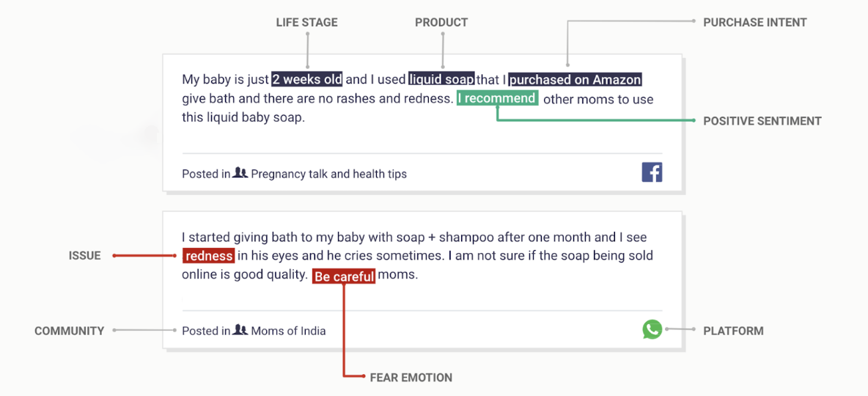
Task: Click the LIFE STAGE label
Action: 306,23
